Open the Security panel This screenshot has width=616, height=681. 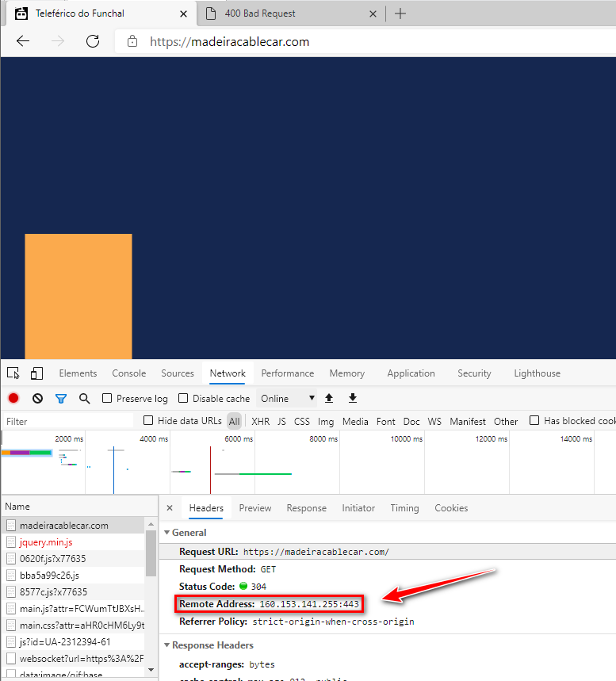click(474, 373)
